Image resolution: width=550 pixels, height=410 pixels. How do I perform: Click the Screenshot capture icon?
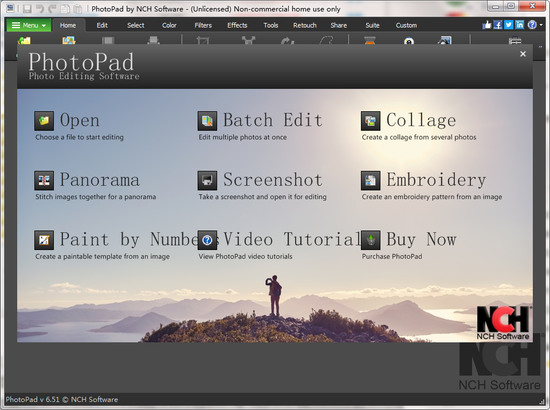click(x=207, y=180)
